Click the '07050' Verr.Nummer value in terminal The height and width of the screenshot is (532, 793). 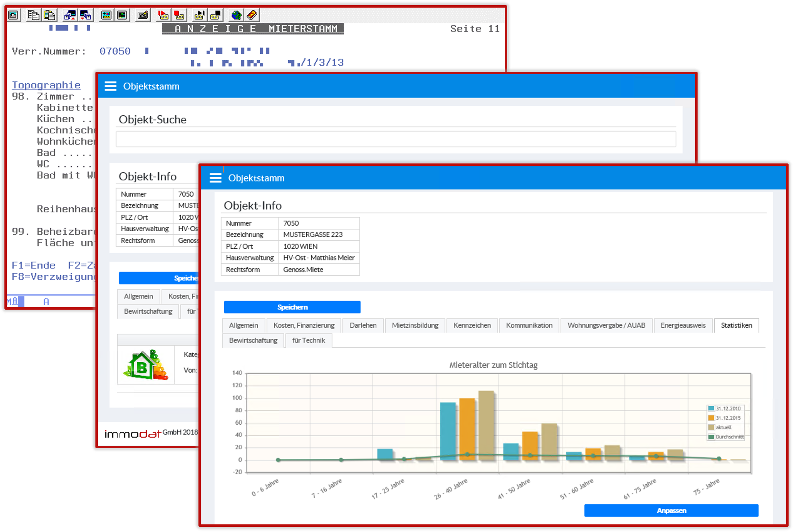click(115, 51)
